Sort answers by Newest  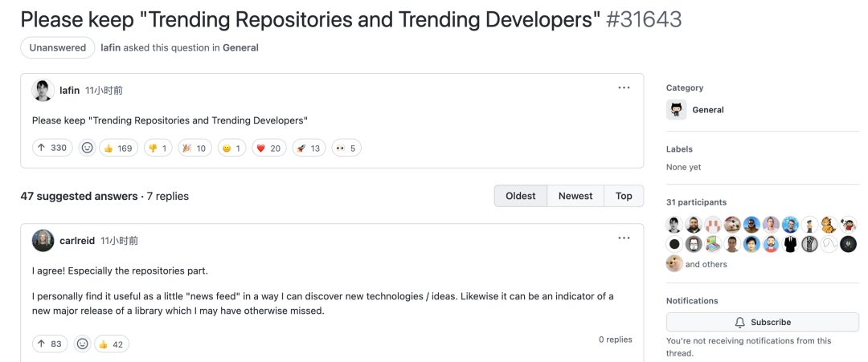[575, 196]
